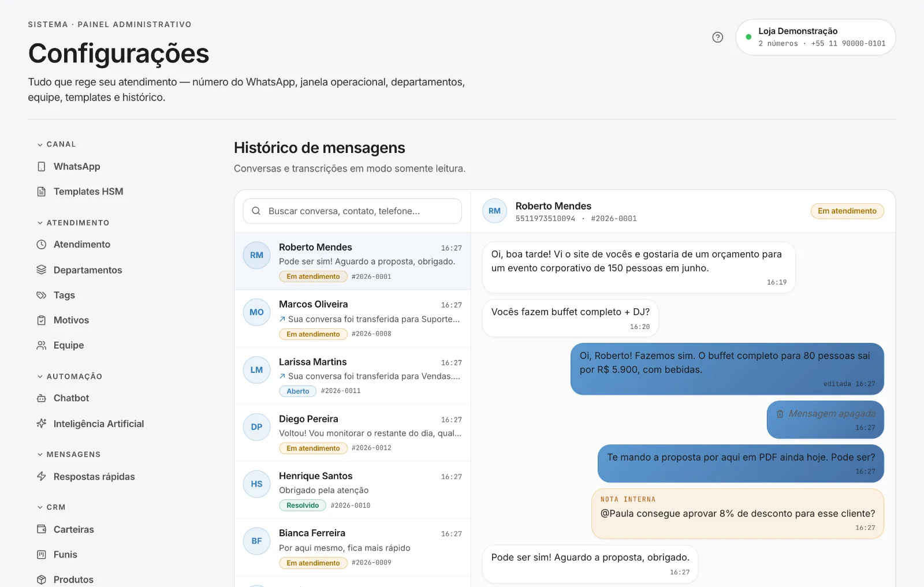This screenshot has width=924, height=587.
Task: Click the 'Histórico de mensagens' heading
Action: coord(319,148)
